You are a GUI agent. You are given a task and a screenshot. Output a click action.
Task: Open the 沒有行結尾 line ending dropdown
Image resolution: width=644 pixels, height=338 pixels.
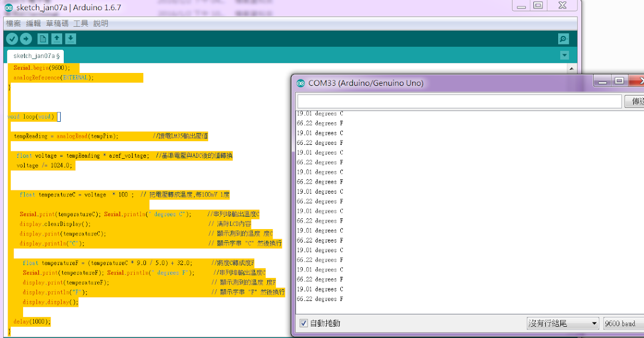tap(562, 324)
